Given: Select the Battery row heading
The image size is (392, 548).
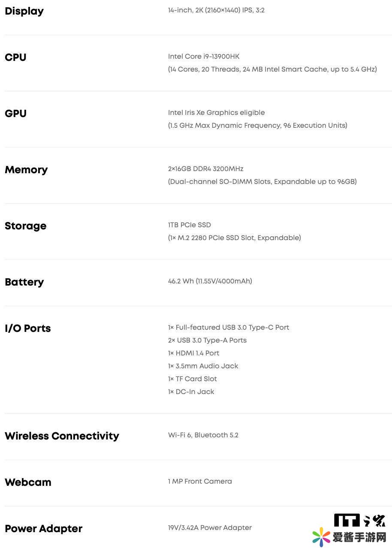Looking at the screenshot, I should (24, 282).
